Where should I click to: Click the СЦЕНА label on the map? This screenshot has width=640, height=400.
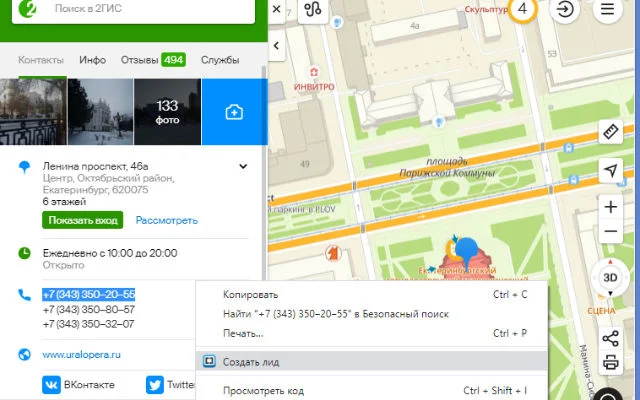point(601,311)
